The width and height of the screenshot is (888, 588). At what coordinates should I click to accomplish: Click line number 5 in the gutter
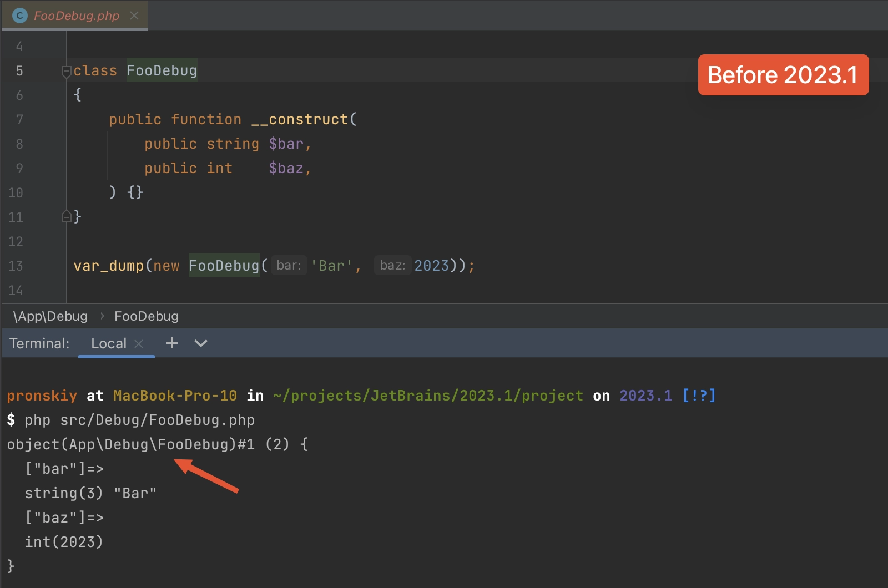(x=19, y=71)
